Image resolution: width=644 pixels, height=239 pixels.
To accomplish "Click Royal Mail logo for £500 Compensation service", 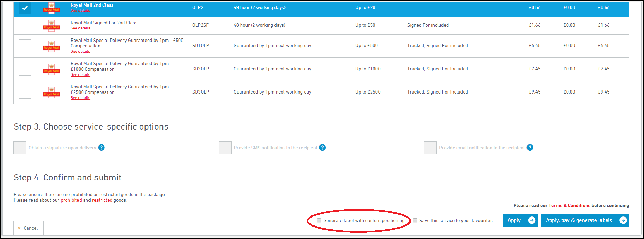I will pyautogui.click(x=52, y=46).
